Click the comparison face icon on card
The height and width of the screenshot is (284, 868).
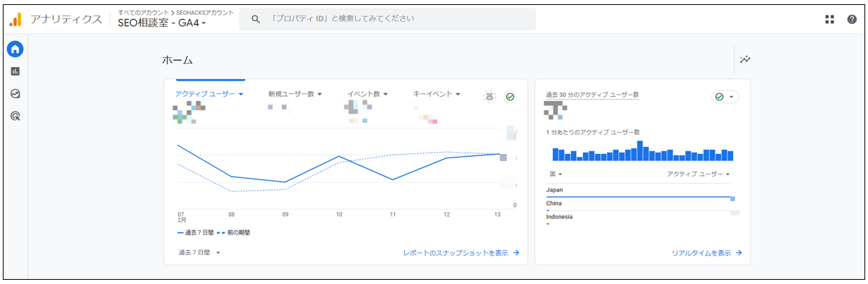tap(489, 97)
